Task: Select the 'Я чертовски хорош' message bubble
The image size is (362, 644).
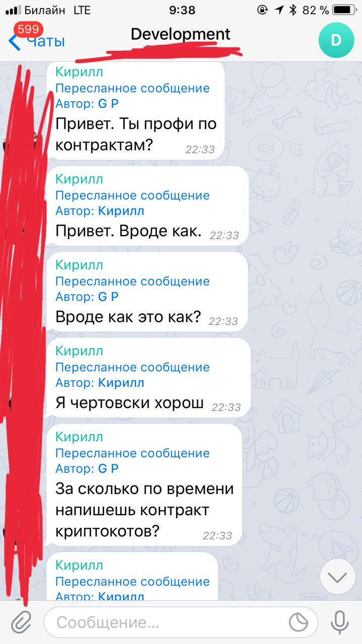Action: point(149,377)
